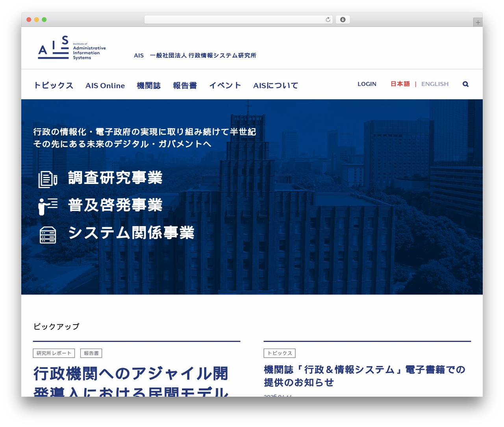Click the server icon beside システム関係事業
This screenshot has height=427, width=504.
(x=48, y=235)
